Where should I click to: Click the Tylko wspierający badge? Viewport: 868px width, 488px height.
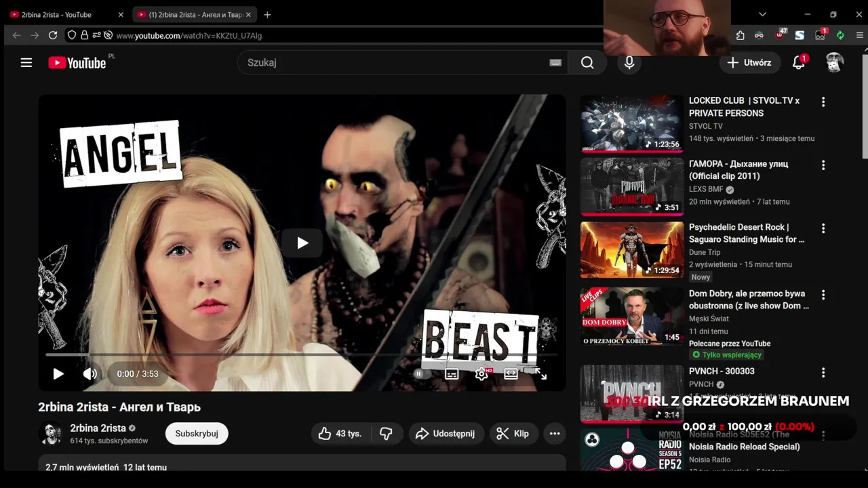(727, 354)
